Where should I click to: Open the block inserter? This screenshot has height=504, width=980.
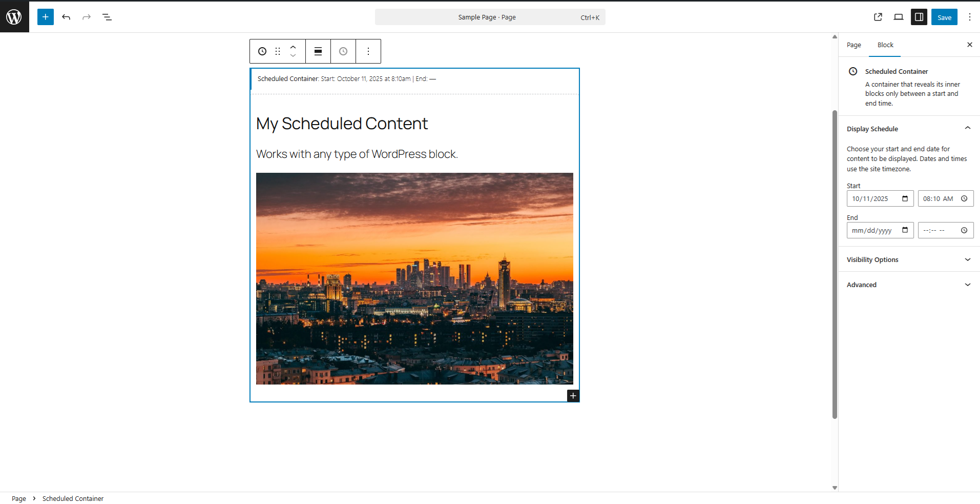[x=45, y=17]
